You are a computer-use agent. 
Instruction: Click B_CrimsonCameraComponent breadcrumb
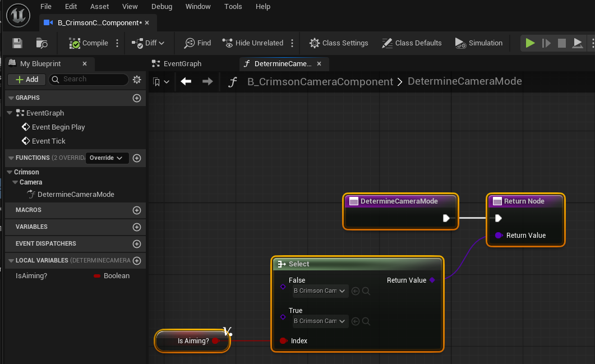[320, 82]
